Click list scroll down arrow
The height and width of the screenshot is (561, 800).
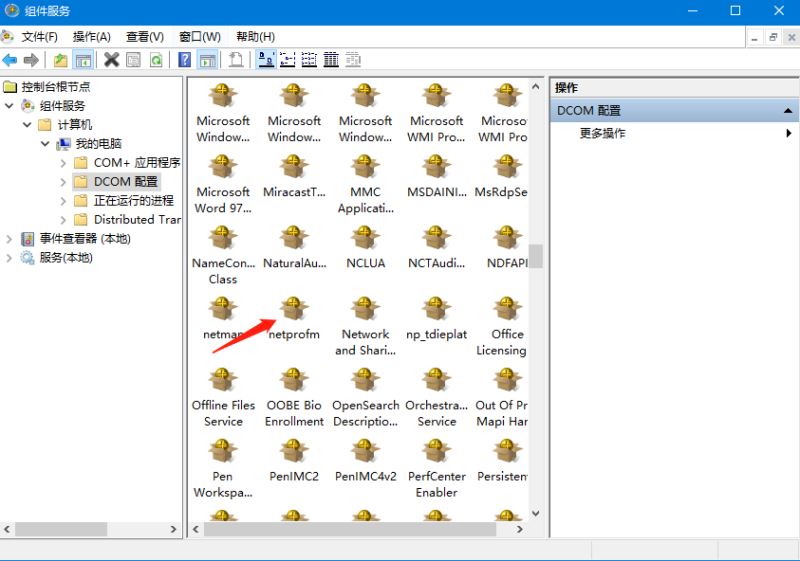point(535,513)
